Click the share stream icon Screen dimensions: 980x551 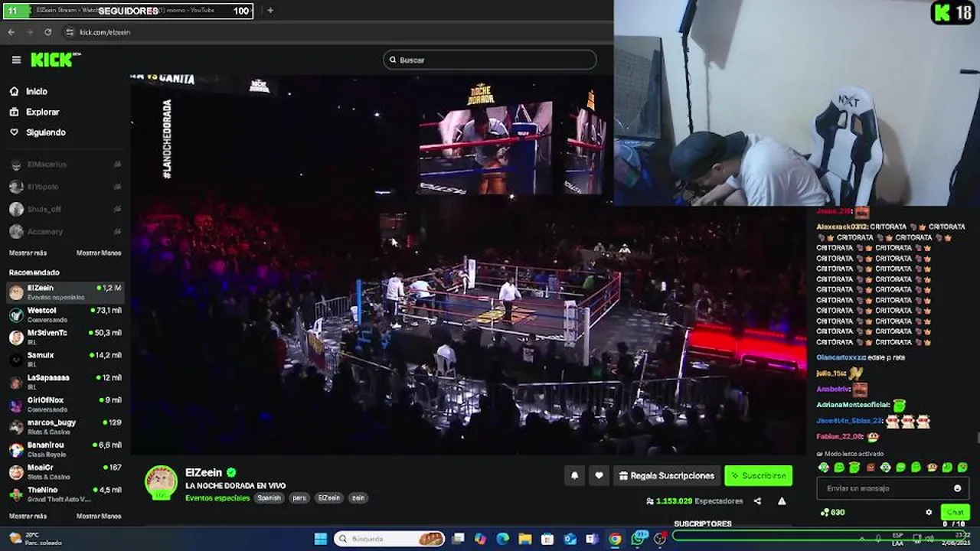757,501
